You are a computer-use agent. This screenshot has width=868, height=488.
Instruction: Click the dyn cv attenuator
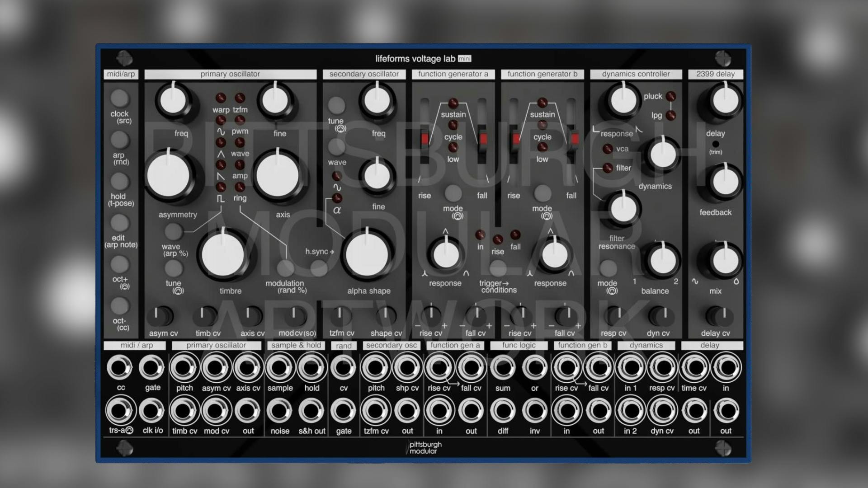(x=662, y=315)
